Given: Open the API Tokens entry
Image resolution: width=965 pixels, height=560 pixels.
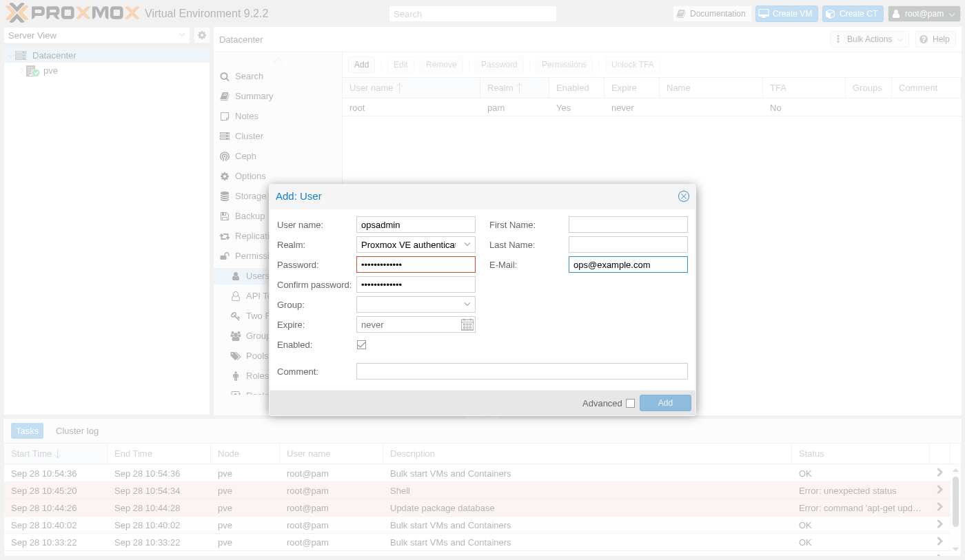Looking at the screenshot, I should coord(250,296).
